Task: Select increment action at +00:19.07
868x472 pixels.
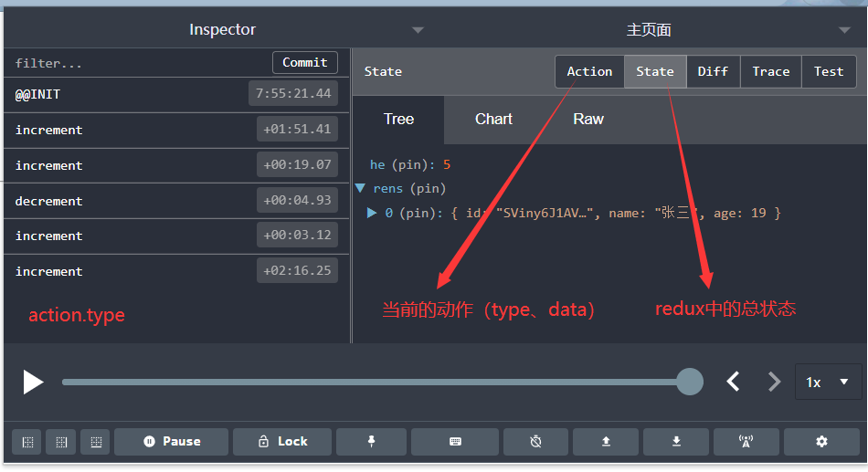Action: click(x=176, y=165)
